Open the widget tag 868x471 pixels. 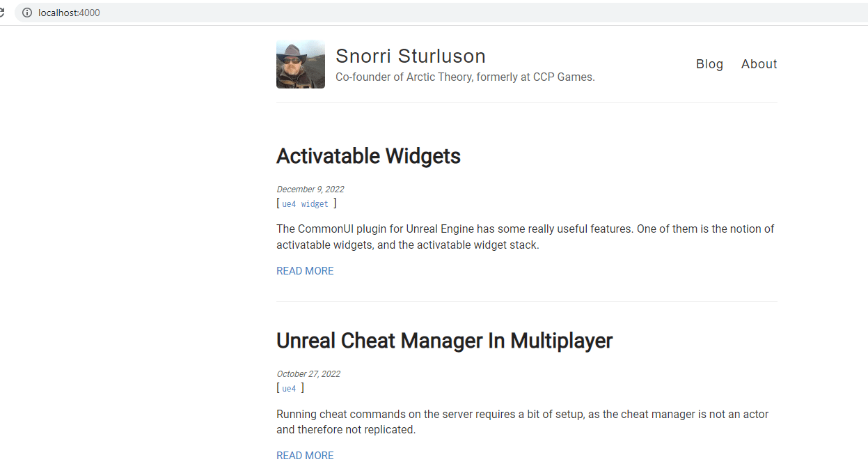(x=315, y=203)
